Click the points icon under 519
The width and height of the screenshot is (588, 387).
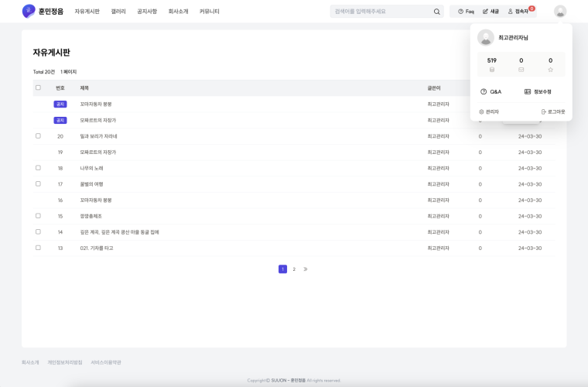pyautogui.click(x=492, y=70)
